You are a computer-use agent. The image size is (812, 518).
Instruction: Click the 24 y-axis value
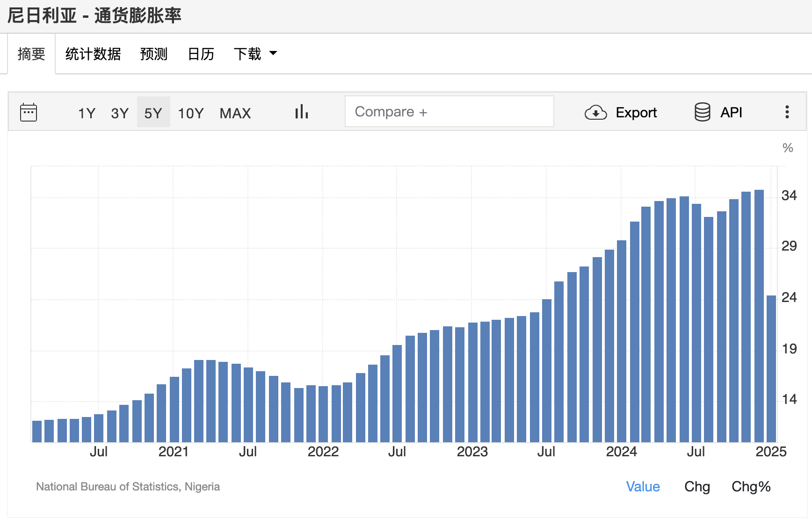click(789, 297)
